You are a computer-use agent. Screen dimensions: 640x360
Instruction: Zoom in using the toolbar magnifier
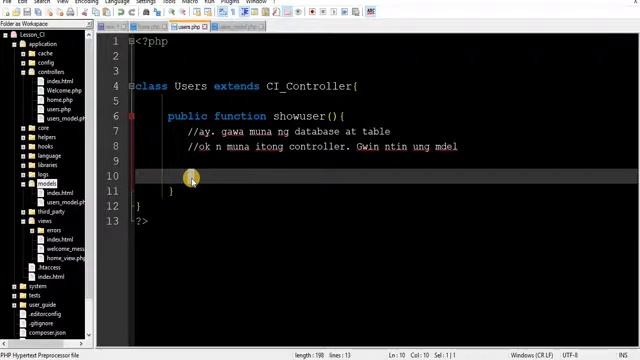(x=172, y=12)
